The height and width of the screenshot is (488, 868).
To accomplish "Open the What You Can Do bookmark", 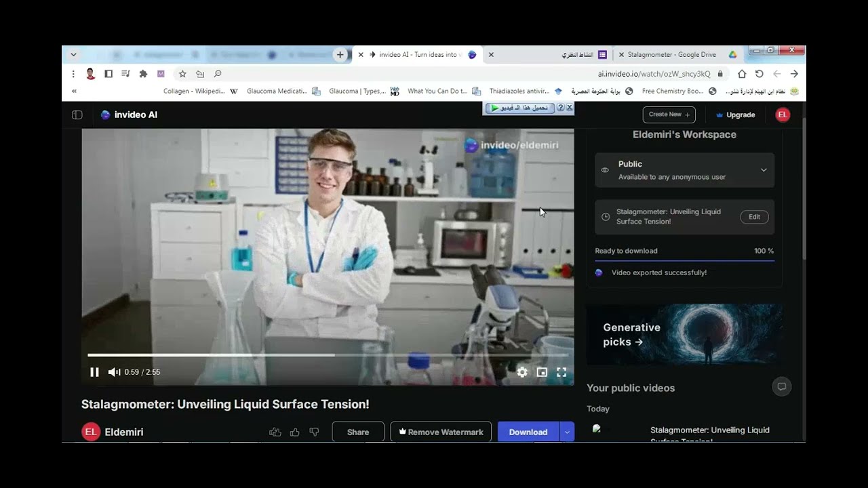I will coord(444,91).
